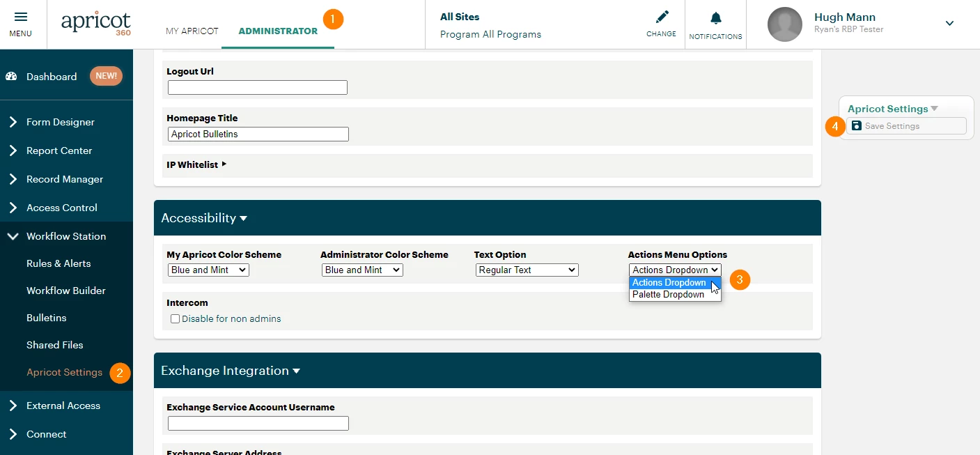Click the Apricot 360 logo
The width and height of the screenshot is (980, 455).
(96, 24)
